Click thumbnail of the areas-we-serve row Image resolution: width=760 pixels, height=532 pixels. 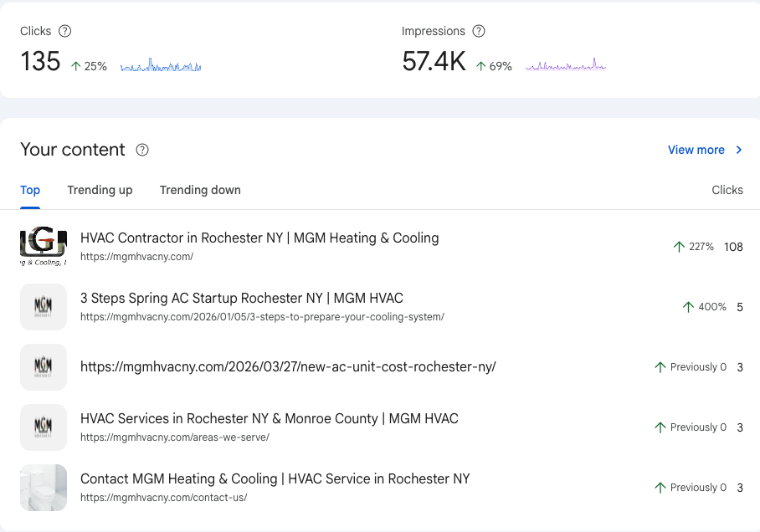pyautogui.click(x=44, y=427)
